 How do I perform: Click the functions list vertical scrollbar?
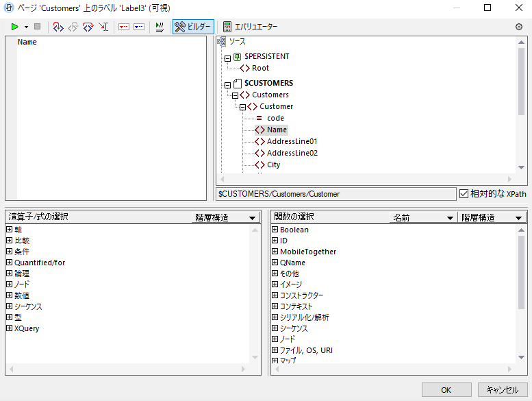pyautogui.click(x=522, y=272)
